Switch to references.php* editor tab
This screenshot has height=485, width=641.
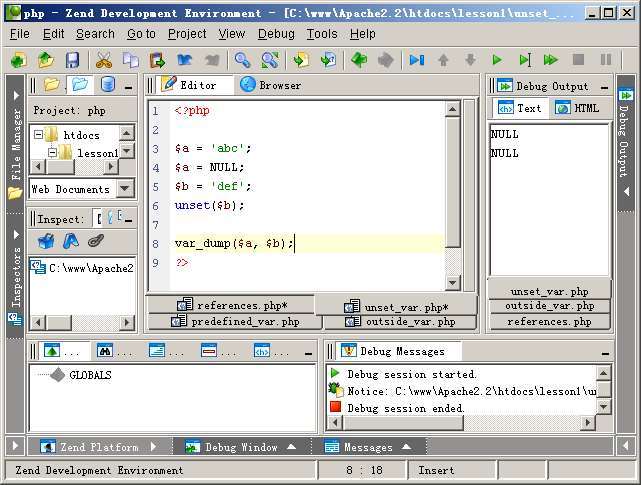(x=231, y=305)
